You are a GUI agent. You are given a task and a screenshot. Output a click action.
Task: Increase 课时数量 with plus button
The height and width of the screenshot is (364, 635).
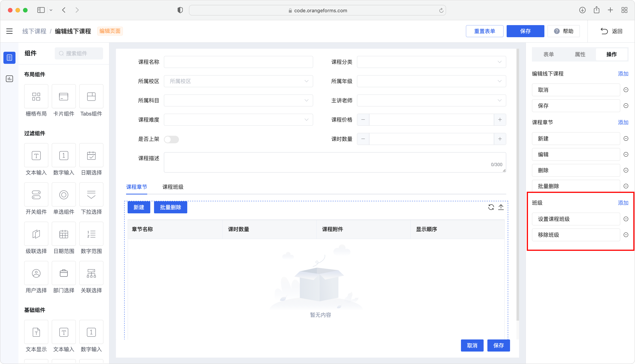click(500, 139)
